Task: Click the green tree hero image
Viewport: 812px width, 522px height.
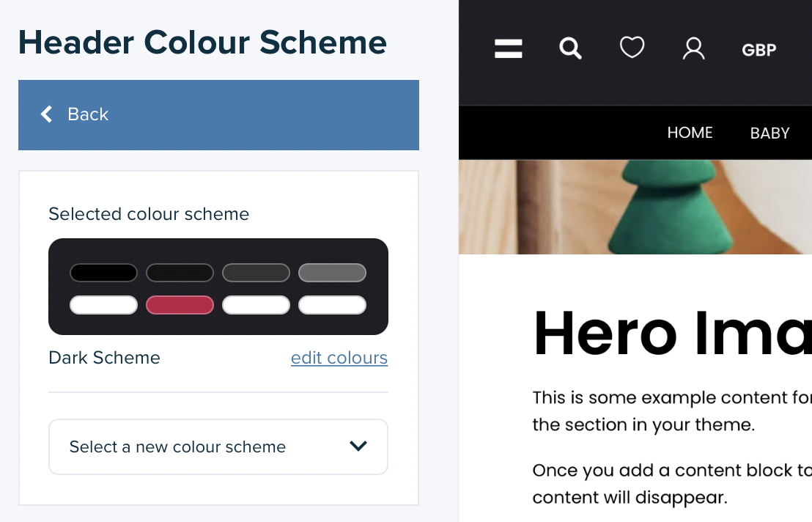Action: click(635, 207)
